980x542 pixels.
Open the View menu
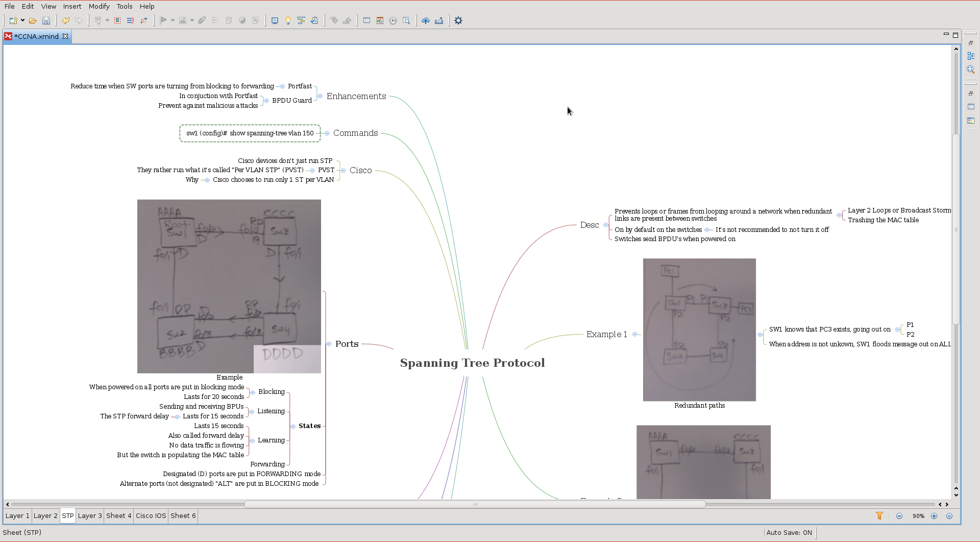(x=48, y=6)
